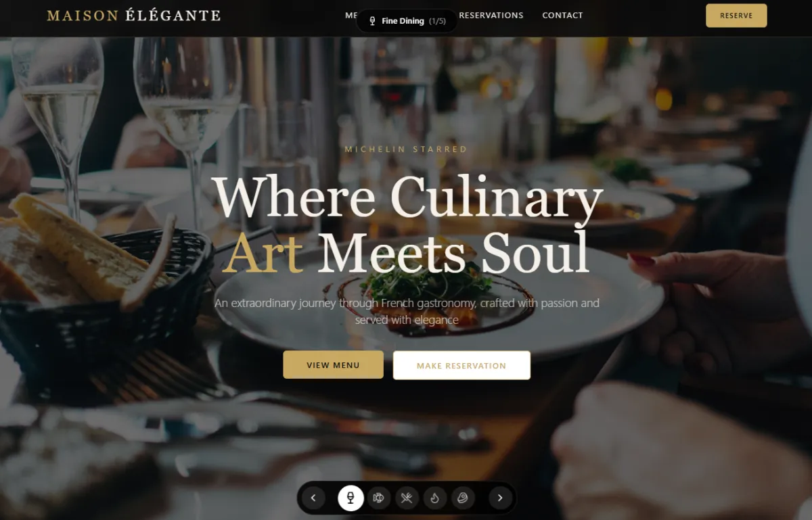The image size is (812, 520).
Task: Click the Maison Élégante logo
Action: point(134,15)
